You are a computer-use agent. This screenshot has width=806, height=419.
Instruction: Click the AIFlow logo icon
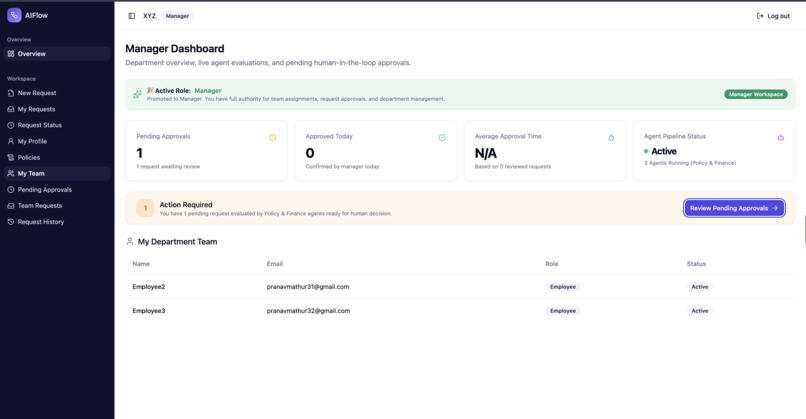(14, 15)
